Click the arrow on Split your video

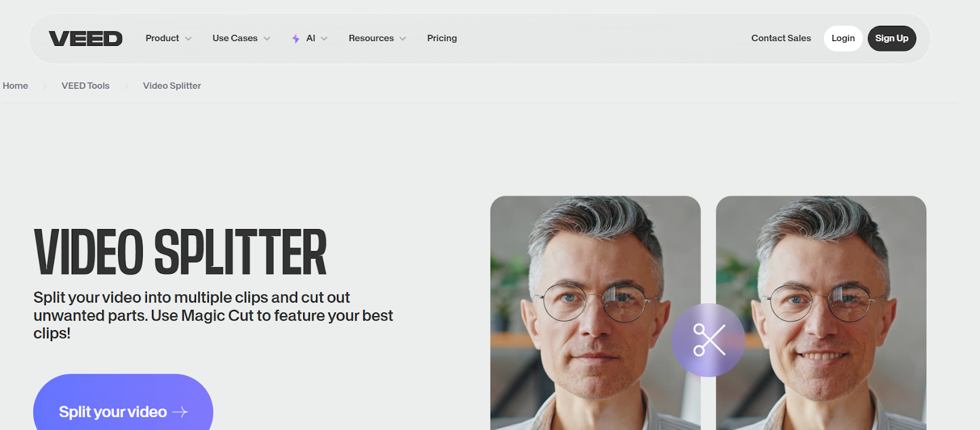tap(180, 412)
